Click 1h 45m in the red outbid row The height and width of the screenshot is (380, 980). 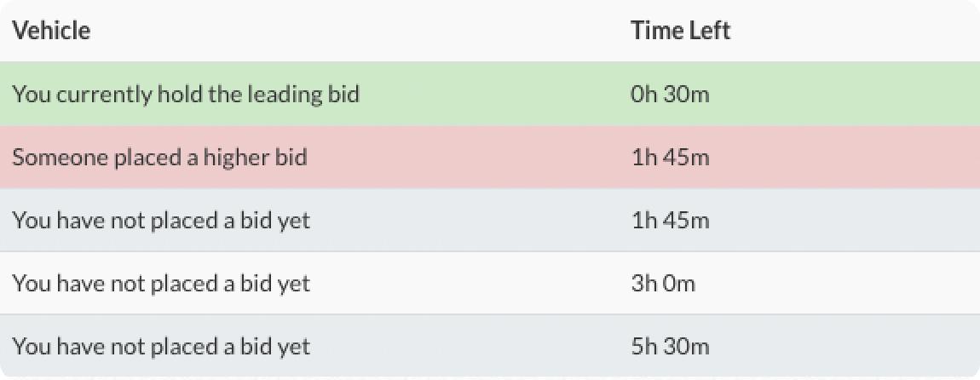point(669,158)
